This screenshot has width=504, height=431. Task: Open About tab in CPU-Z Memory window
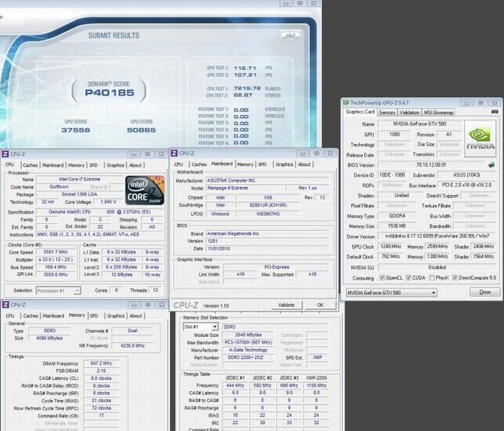135,316
